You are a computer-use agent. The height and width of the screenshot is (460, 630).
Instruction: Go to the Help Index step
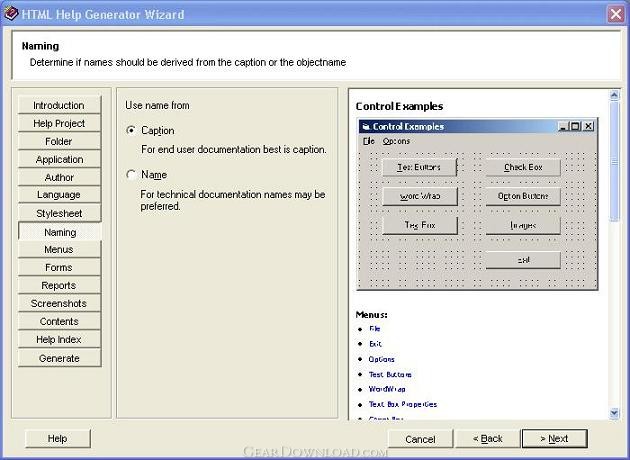click(x=59, y=339)
